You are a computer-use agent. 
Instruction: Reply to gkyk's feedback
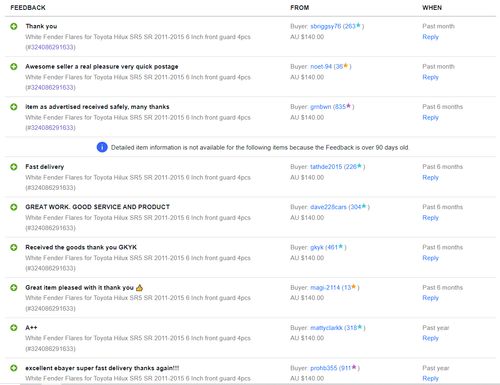point(430,258)
